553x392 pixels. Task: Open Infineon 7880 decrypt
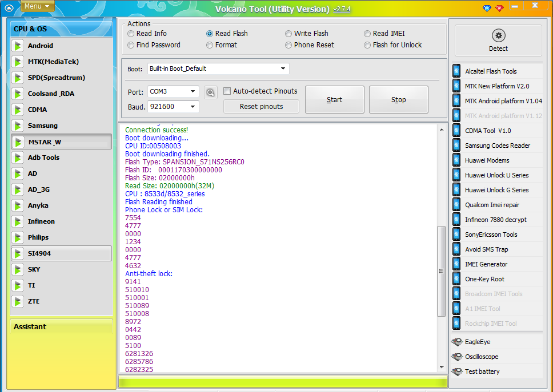[x=497, y=220]
